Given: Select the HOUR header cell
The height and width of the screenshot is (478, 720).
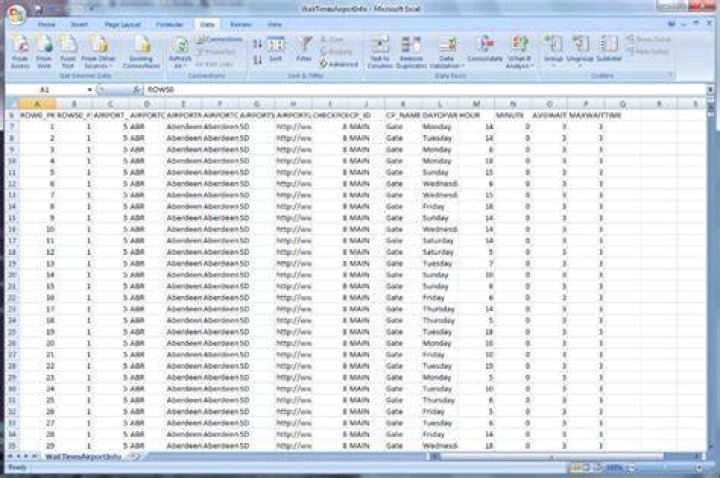Looking at the screenshot, I should 476,115.
